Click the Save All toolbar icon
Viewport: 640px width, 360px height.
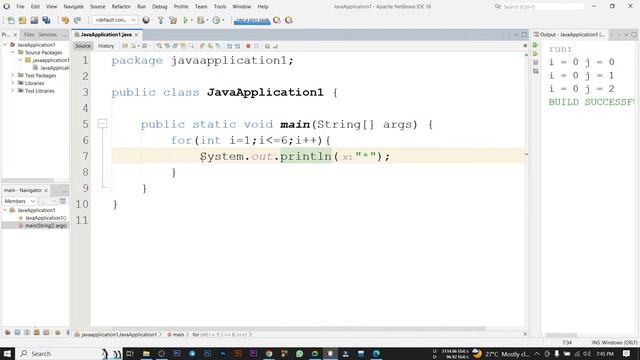(x=47, y=20)
